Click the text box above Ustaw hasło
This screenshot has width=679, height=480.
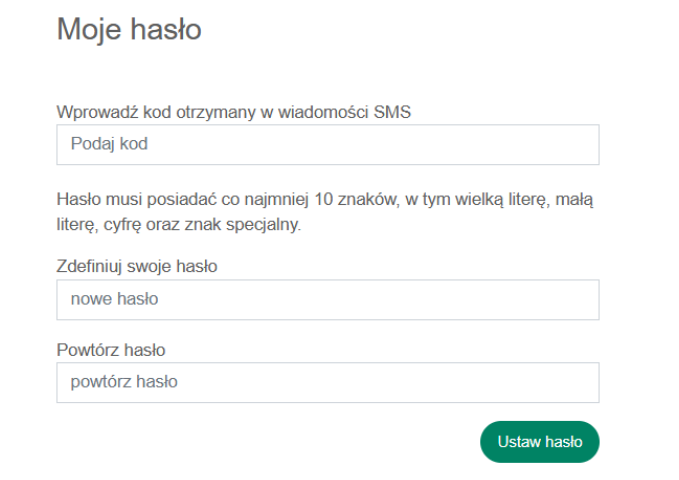click(327, 382)
